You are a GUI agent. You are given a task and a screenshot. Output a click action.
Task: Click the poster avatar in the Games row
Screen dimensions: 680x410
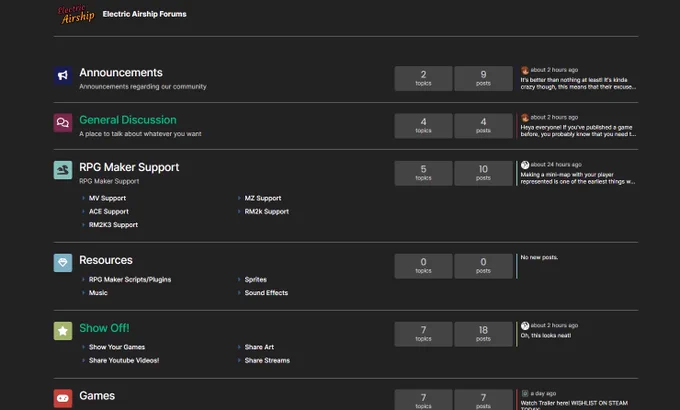coord(525,394)
